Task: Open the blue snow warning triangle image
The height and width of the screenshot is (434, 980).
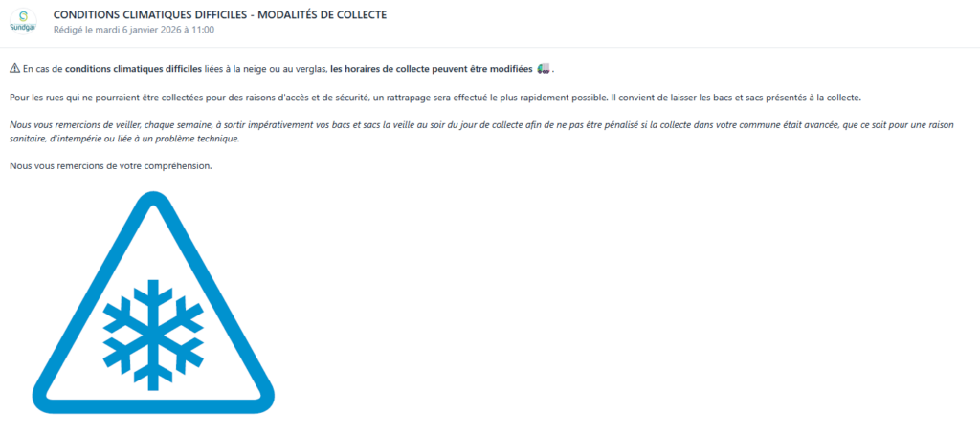Action: coord(153,303)
